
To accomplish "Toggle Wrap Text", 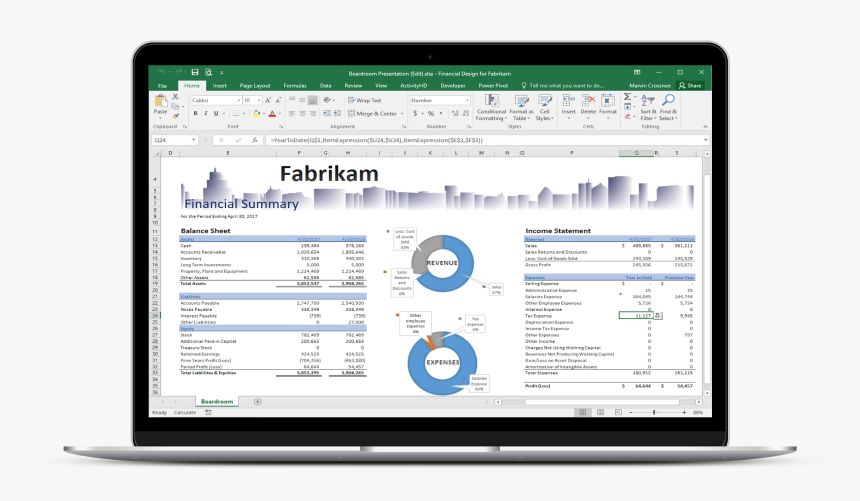I will [365, 100].
